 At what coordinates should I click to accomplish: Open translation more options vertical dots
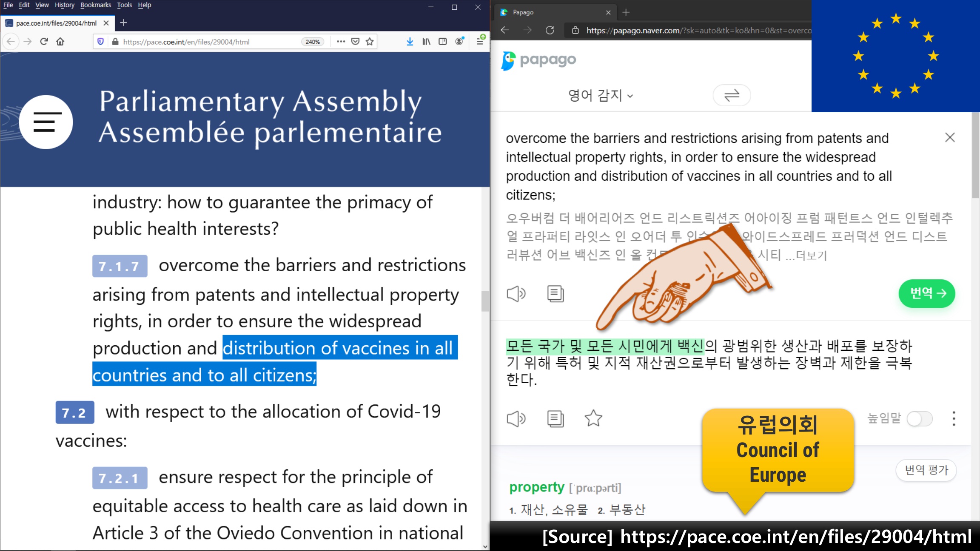point(954,419)
